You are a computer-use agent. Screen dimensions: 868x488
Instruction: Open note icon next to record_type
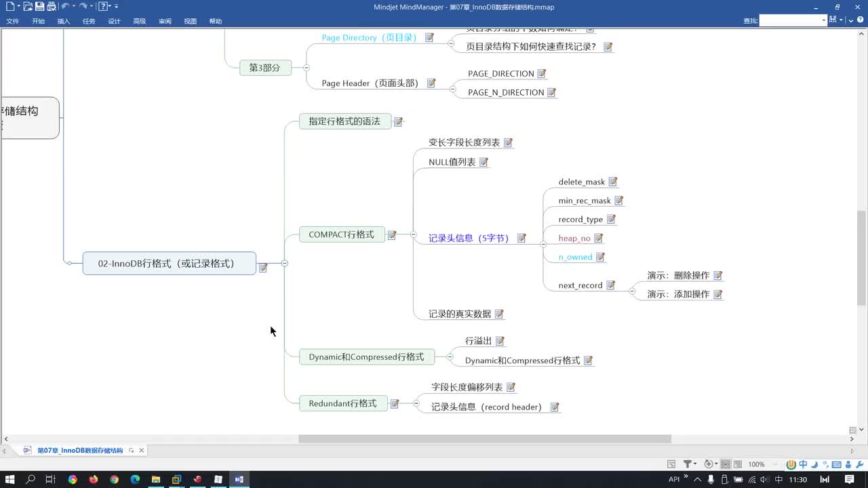tap(611, 220)
